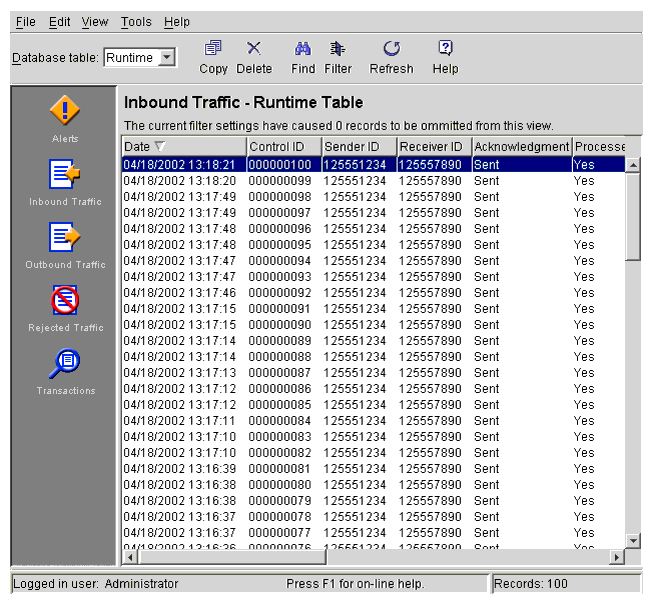The width and height of the screenshot is (653, 604).
Task: Click the Refresh toolbar icon
Action: click(x=391, y=49)
